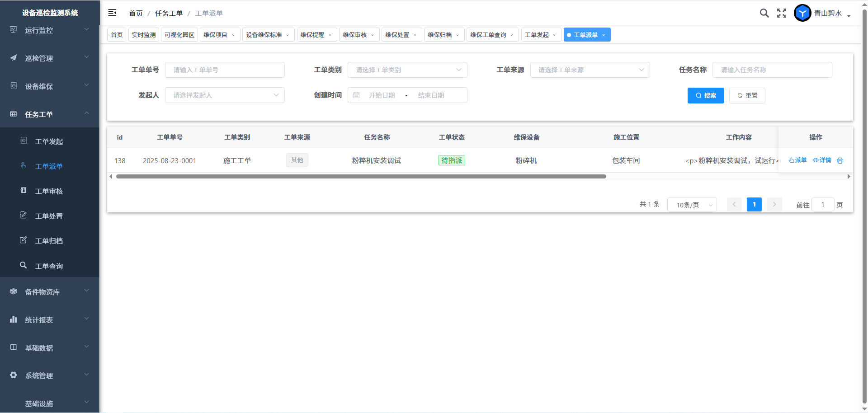
Task: Click the print icon in table row
Action: (840, 160)
